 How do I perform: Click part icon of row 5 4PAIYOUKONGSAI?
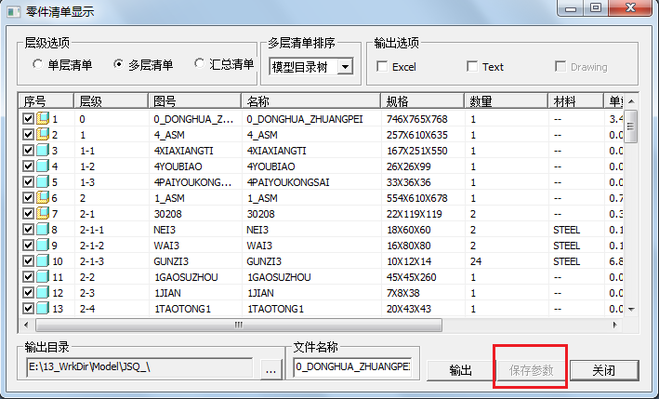pos(42,182)
